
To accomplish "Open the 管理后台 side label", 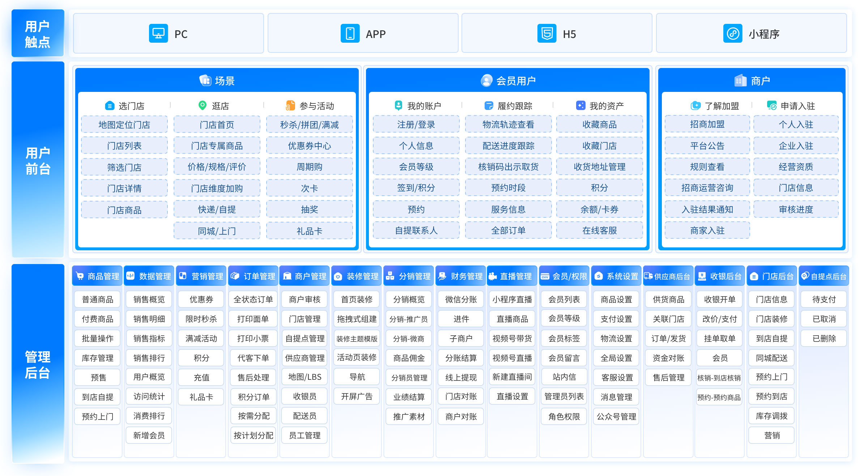I will tap(38, 364).
